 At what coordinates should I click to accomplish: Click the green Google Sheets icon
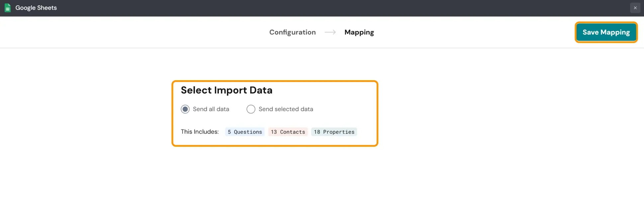point(8,8)
